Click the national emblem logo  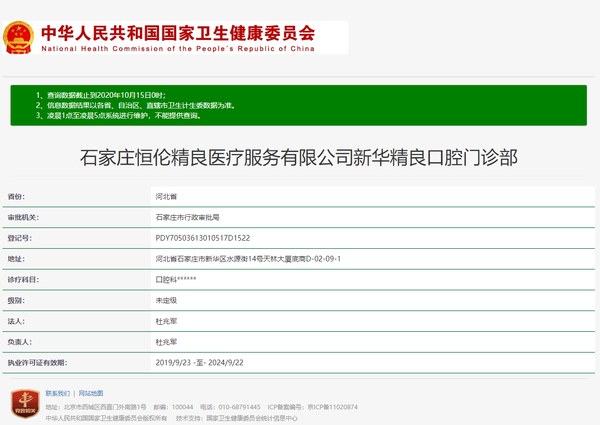point(18,37)
